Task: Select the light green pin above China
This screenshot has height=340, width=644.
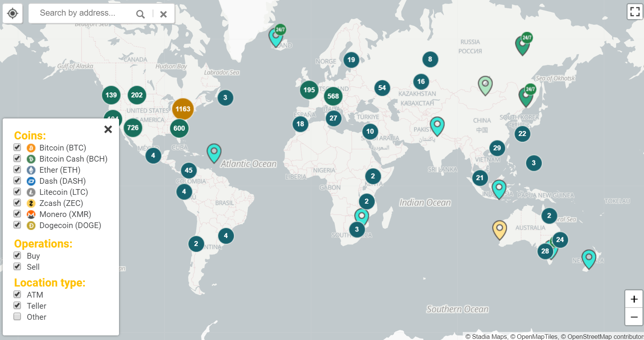Action: pos(485,85)
